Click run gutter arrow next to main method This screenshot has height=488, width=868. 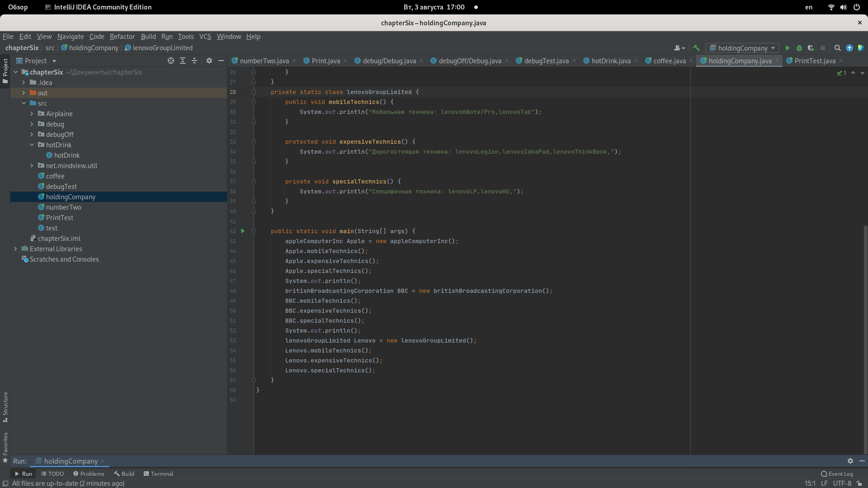243,231
